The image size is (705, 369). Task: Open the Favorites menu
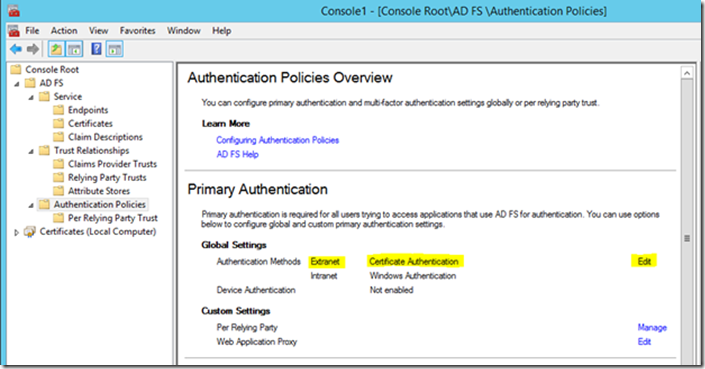[138, 31]
